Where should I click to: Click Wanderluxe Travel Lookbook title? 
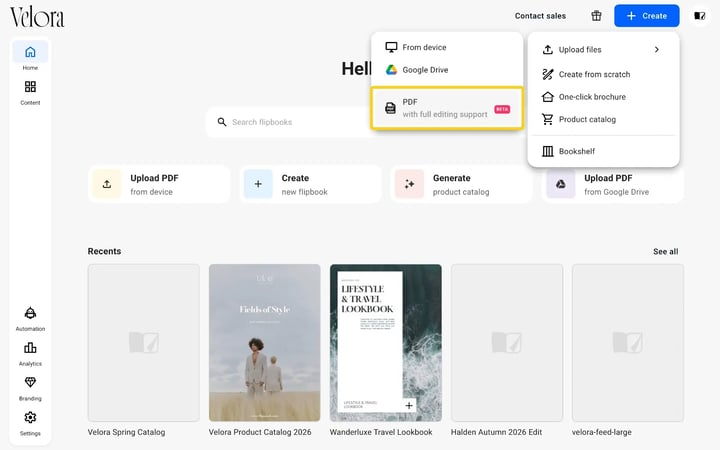[x=381, y=432]
